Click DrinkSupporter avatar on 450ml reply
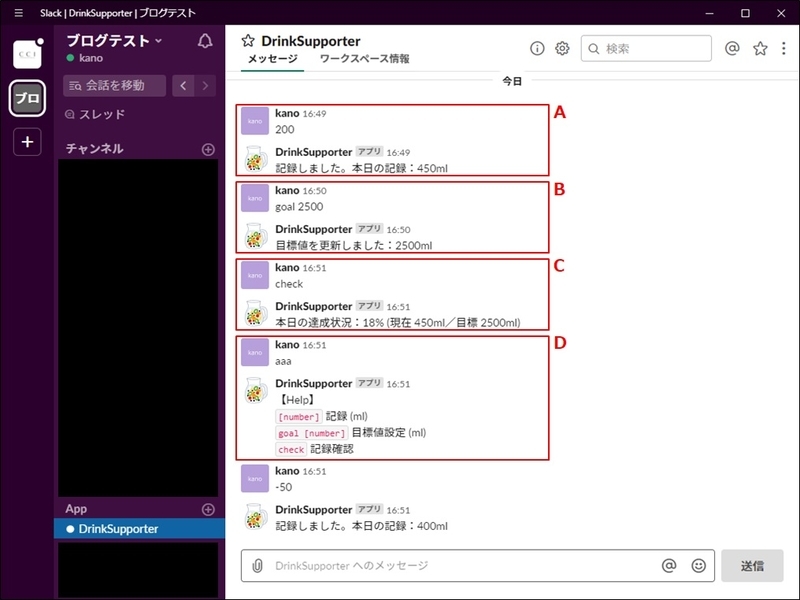This screenshot has height=600, width=800. click(255, 159)
